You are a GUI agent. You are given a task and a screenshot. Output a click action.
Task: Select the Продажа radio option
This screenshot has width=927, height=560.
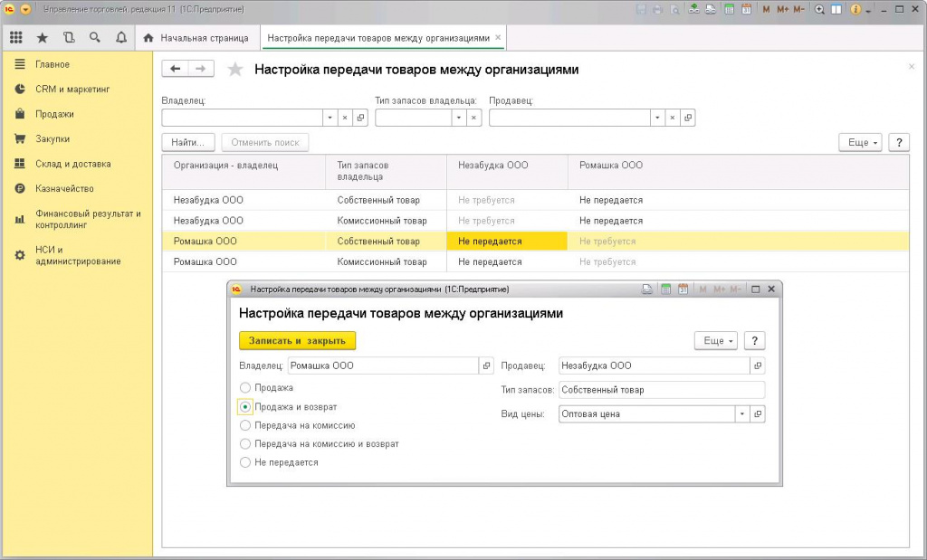(x=244, y=387)
